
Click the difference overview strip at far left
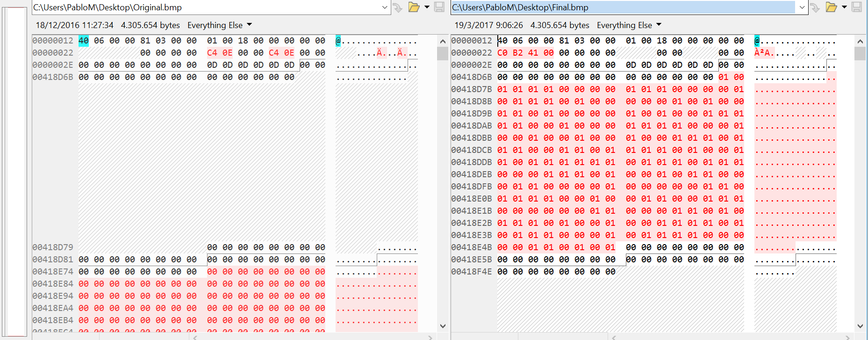click(x=15, y=171)
